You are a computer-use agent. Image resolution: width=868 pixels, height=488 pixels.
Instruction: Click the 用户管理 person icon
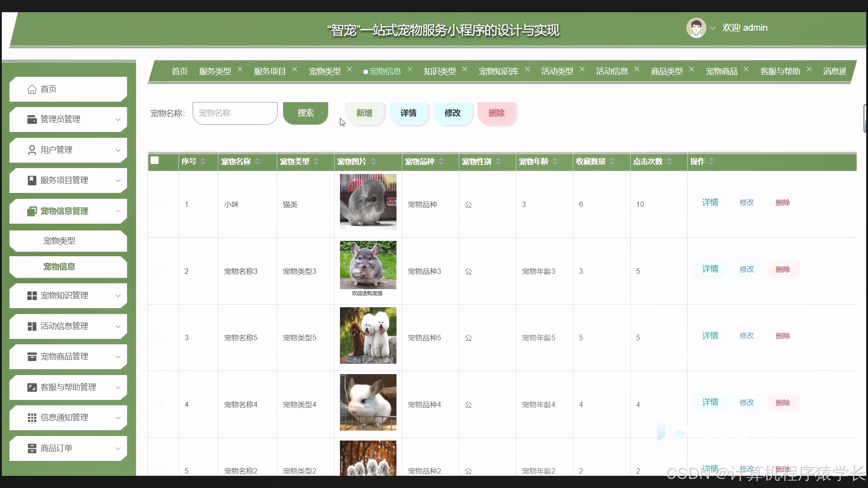(x=32, y=150)
